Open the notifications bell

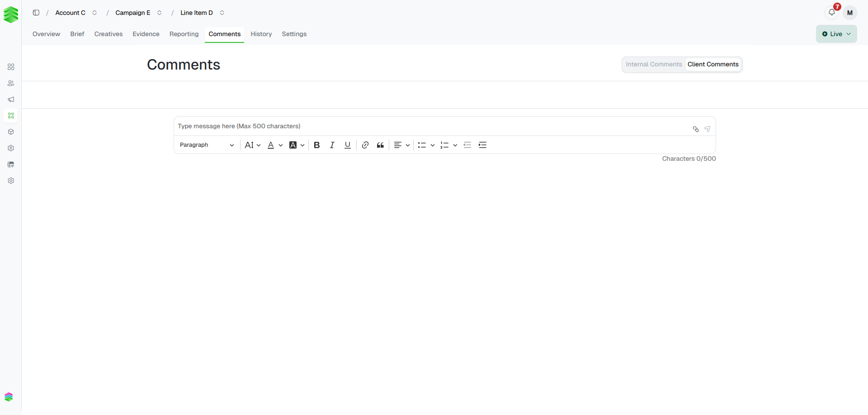[x=832, y=13]
